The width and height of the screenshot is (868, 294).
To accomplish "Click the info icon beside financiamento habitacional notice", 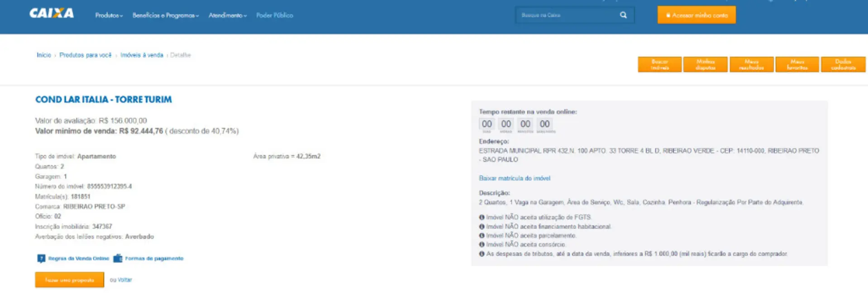I will point(482,226).
